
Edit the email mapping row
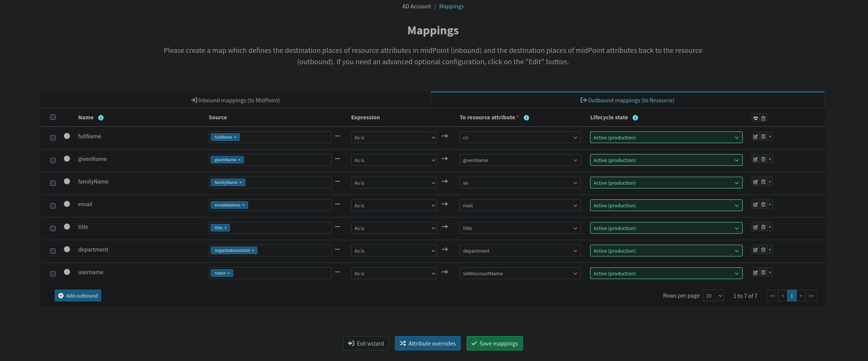[755, 205]
